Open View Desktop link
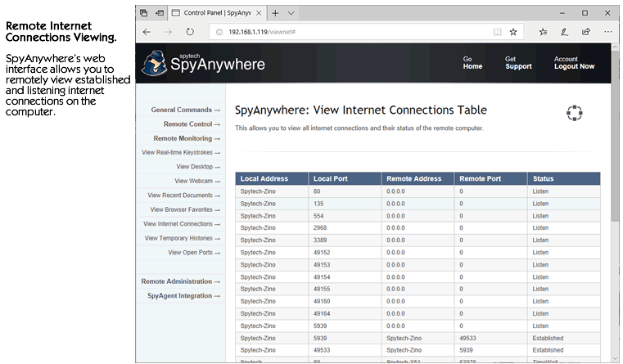 (198, 167)
